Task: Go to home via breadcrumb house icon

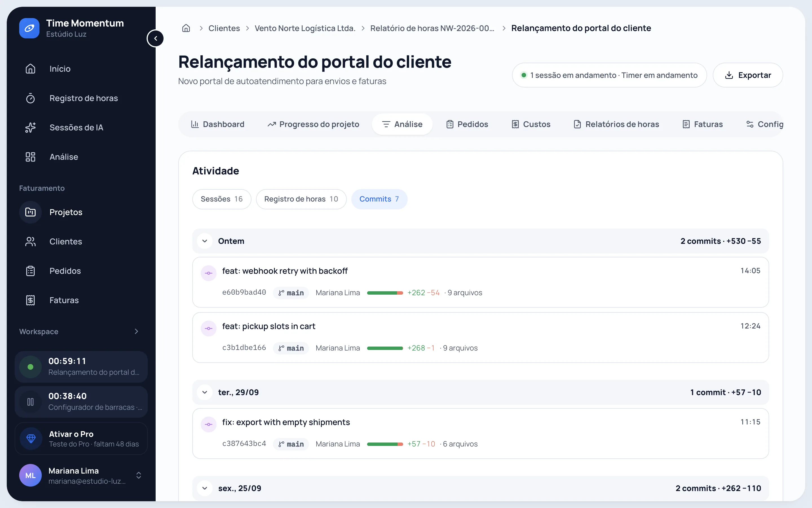Action: coord(186,28)
